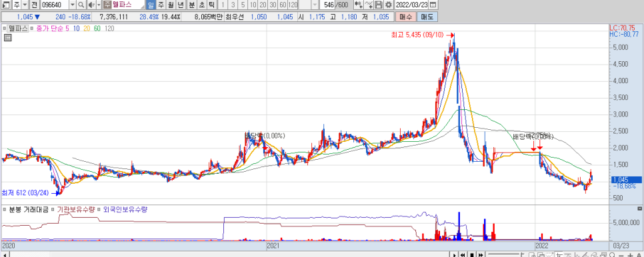
Task: Choose interval 1 button
Action: (223, 5)
